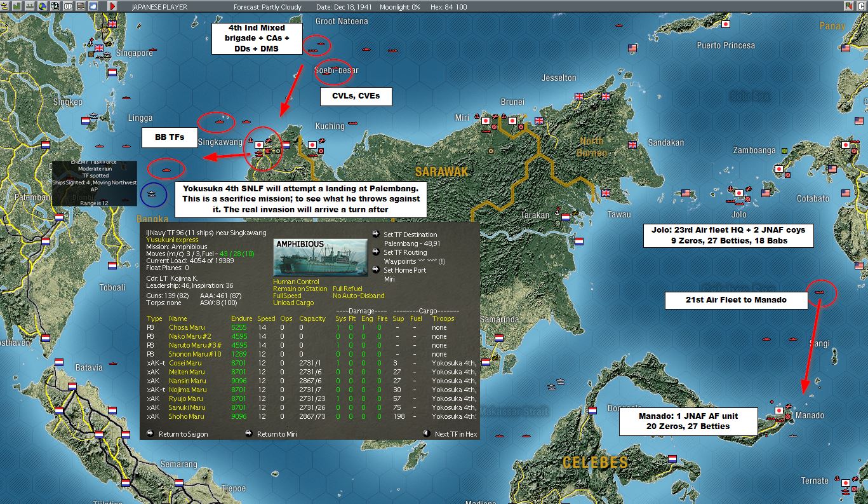Click the flag icon at top right
868x504 pixels.
click(849, 6)
